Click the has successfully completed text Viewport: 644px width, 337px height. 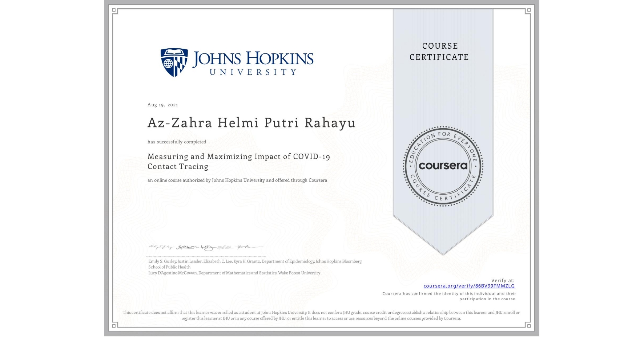(177, 142)
